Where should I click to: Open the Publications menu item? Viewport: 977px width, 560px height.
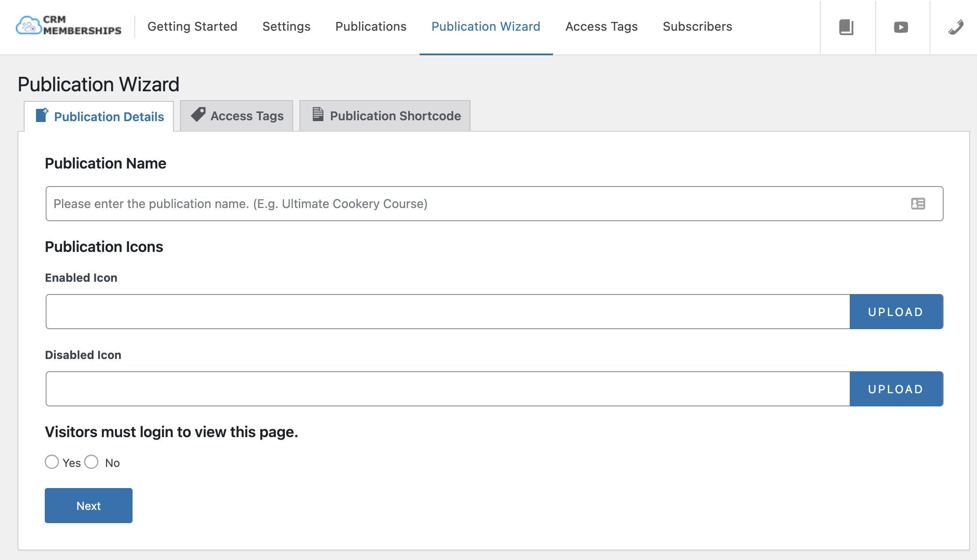(x=371, y=27)
